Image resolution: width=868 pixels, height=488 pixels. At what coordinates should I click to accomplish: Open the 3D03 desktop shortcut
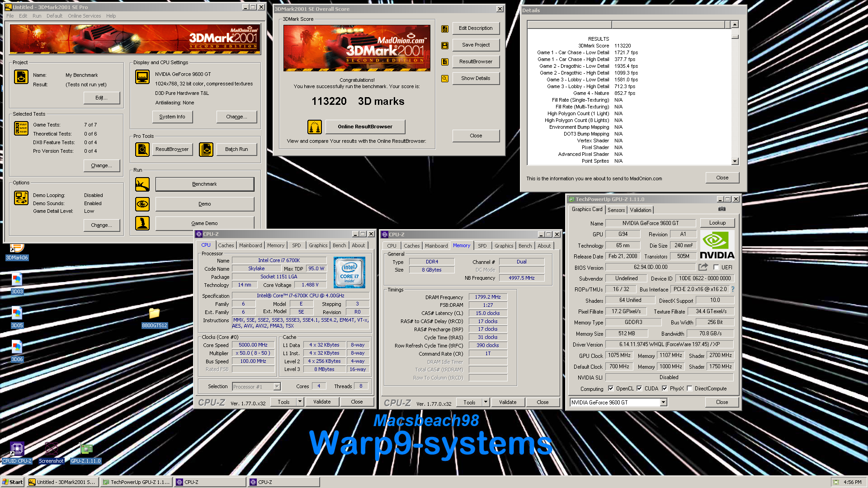click(17, 284)
